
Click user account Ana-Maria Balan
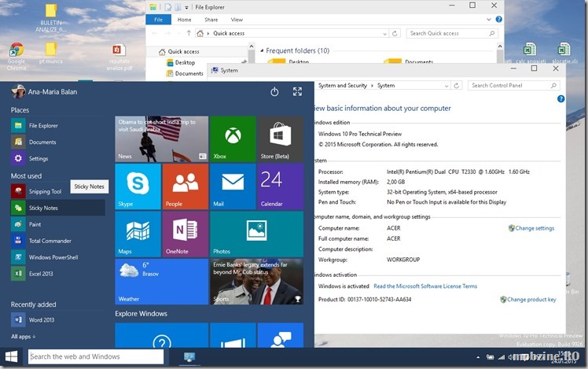click(44, 91)
